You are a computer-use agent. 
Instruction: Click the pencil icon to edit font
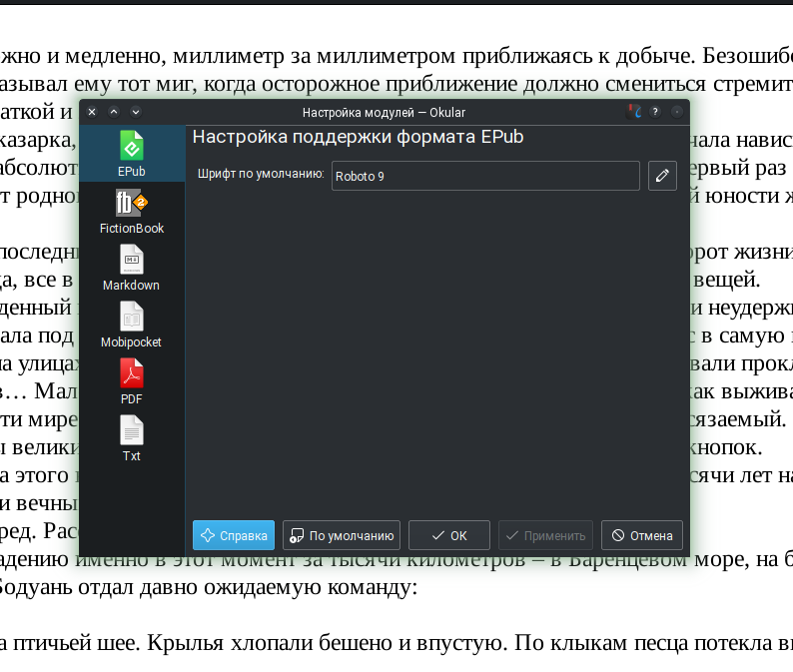point(662,176)
